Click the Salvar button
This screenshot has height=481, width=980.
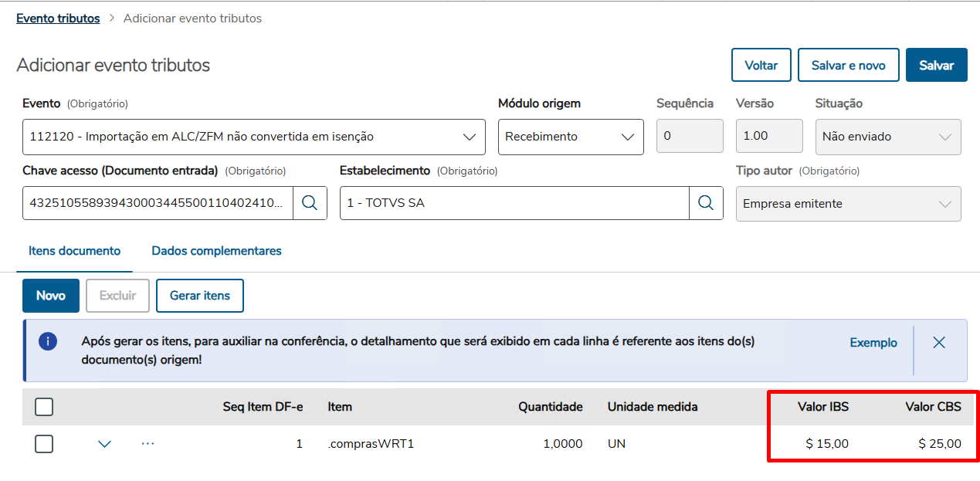tap(936, 66)
